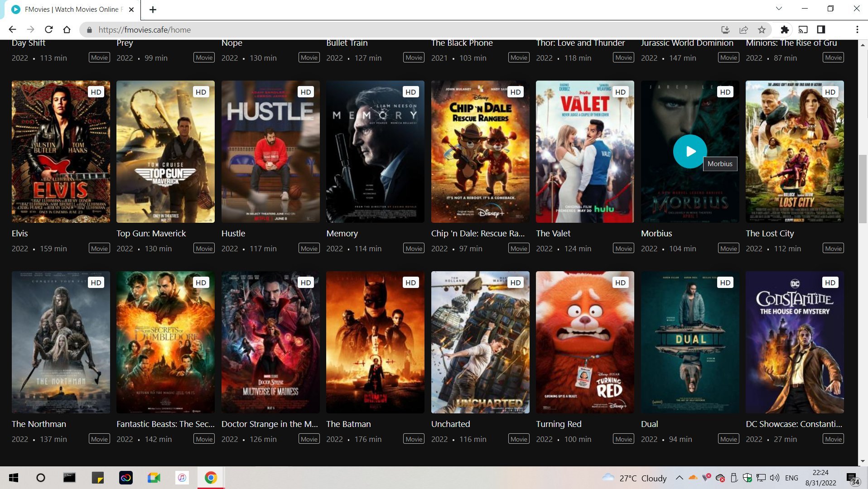Screen dimensions: 868x489
Task: Click the Top Gun: Maverick title link
Action: (151, 233)
